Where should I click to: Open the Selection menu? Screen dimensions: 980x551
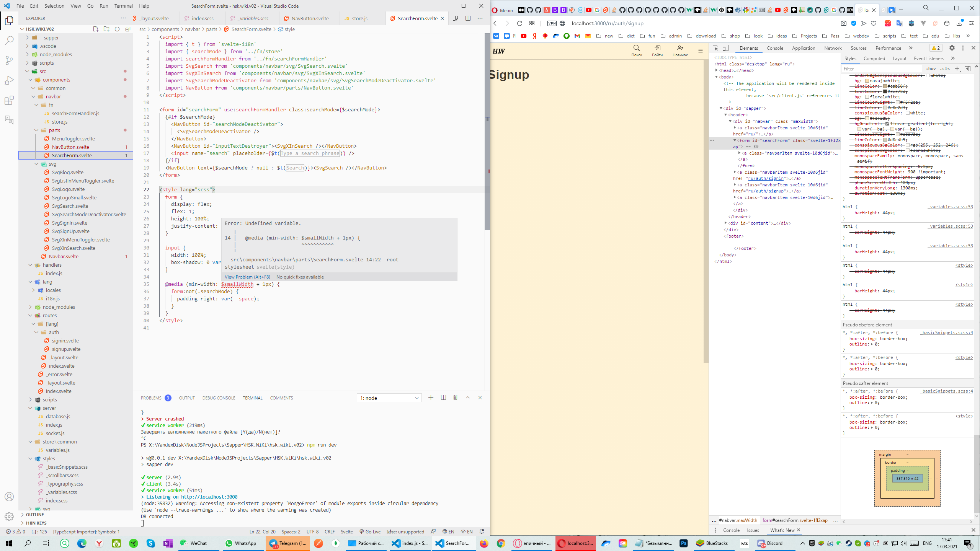(x=54, y=6)
